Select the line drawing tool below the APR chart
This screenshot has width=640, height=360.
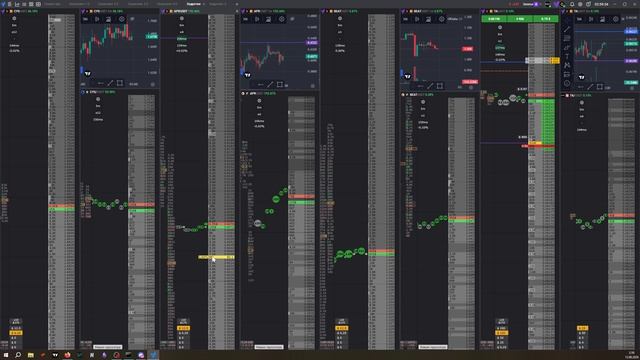tap(270, 84)
